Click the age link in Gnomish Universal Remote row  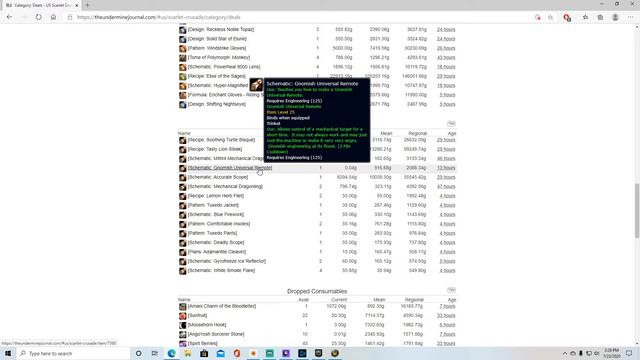446,168
